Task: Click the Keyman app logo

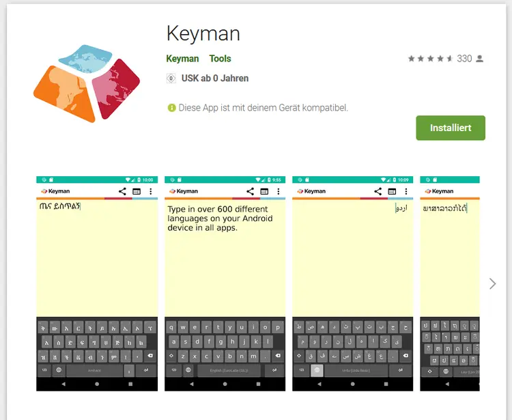Action: tap(87, 83)
